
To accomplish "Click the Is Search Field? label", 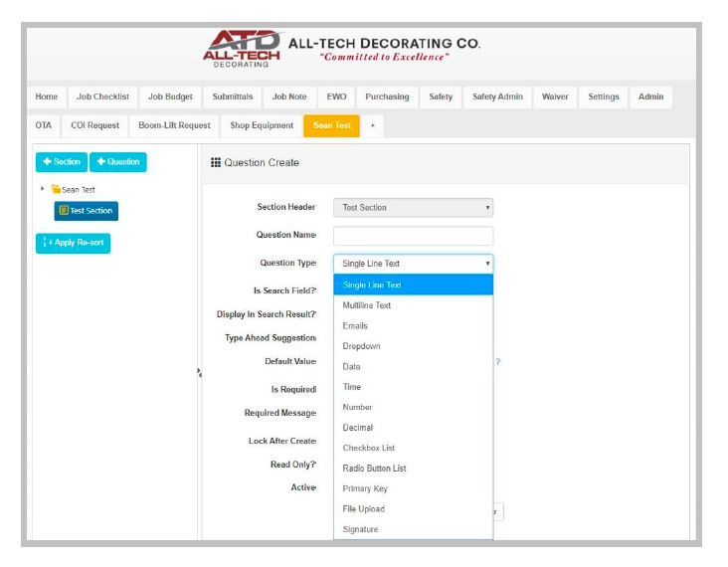I will (x=284, y=290).
